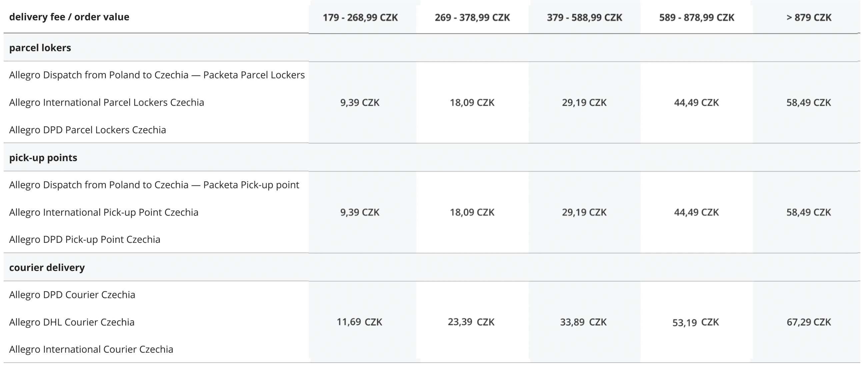868x369 pixels.
Task: Select the 11,69 CZK courier fee cell
Action: point(359,322)
